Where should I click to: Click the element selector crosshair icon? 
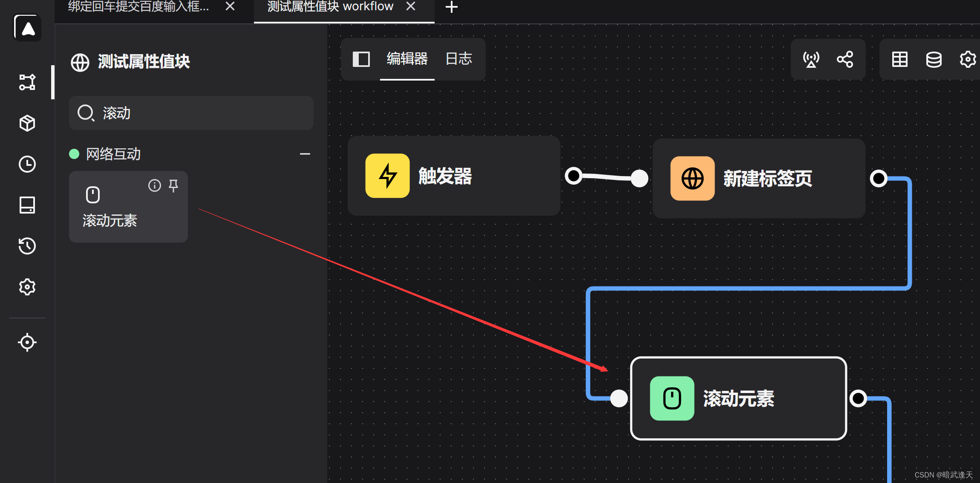(x=27, y=342)
